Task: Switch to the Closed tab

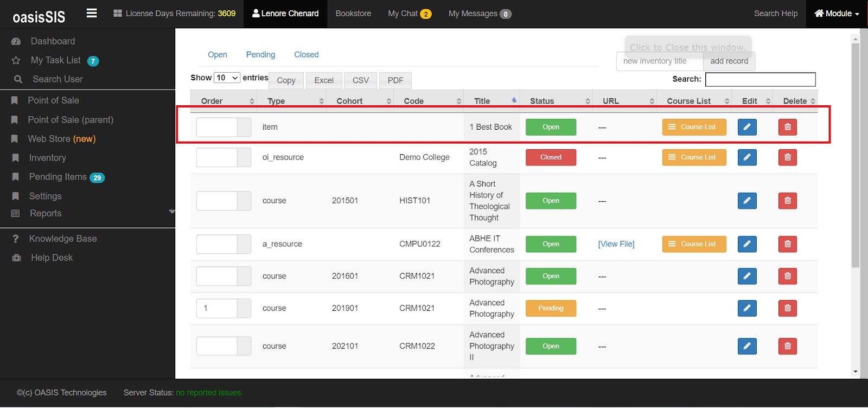Action: 307,55
